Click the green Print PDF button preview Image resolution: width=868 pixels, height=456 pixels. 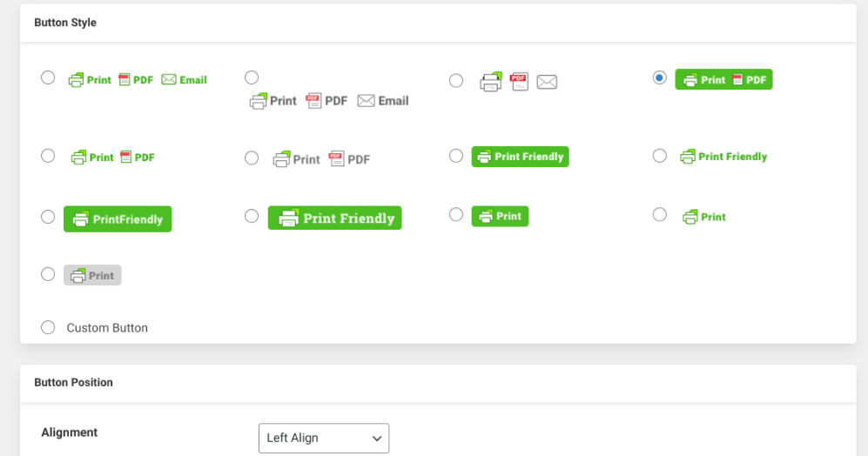coord(723,79)
